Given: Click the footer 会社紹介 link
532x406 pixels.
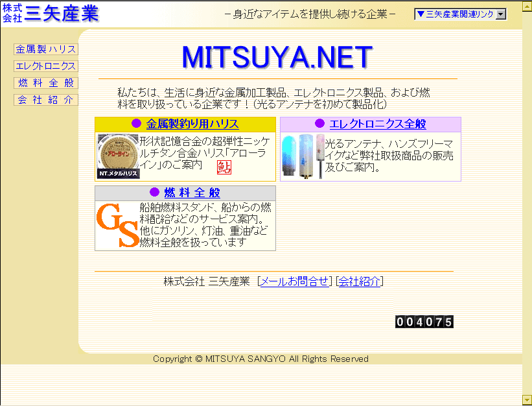Looking at the screenshot, I should [360, 281].
